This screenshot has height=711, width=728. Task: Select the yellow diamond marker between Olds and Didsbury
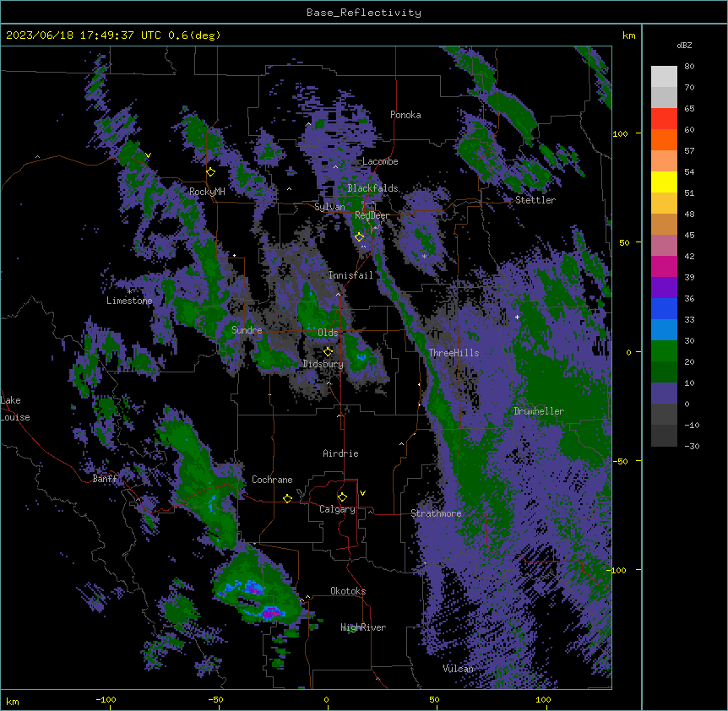[x=329, y=351]
